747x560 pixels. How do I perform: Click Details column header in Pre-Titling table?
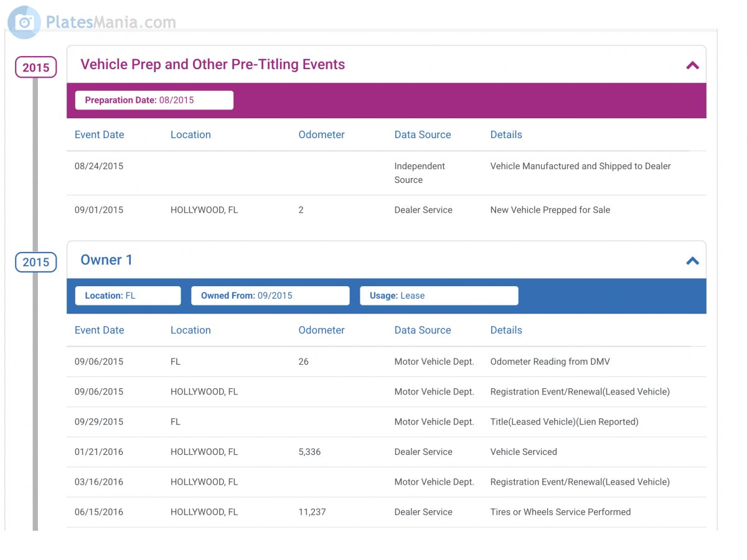click(506, 134)
